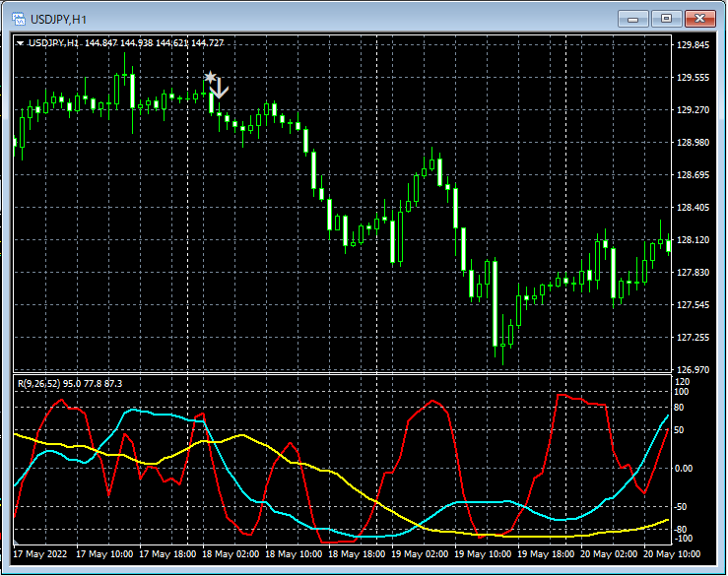The width and height of the screenshot is (728, 576).
Task: Click the '20 May 02:00' time label
Action: point(609,554)
